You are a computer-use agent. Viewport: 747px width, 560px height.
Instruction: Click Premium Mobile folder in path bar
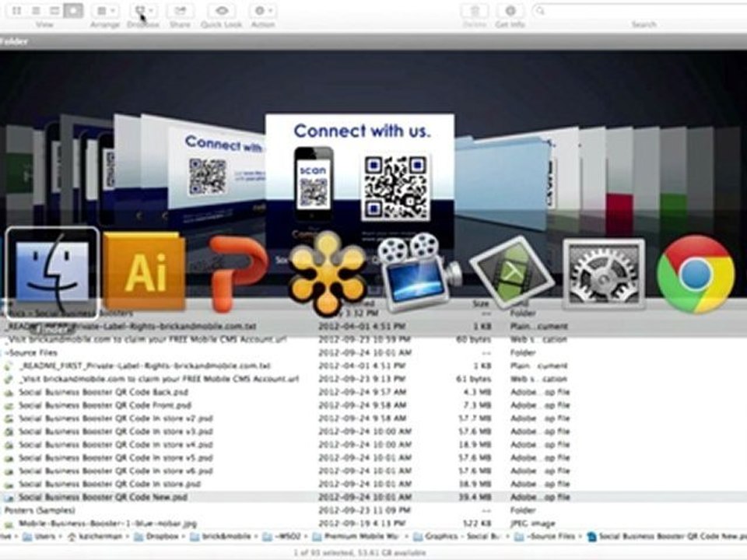click(357, 536)
